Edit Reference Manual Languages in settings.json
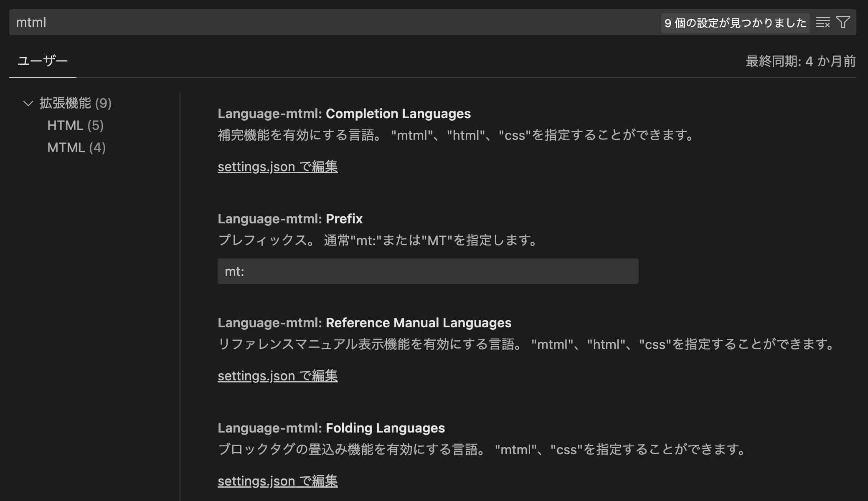 pyautogui.click(x=277, y=376)
